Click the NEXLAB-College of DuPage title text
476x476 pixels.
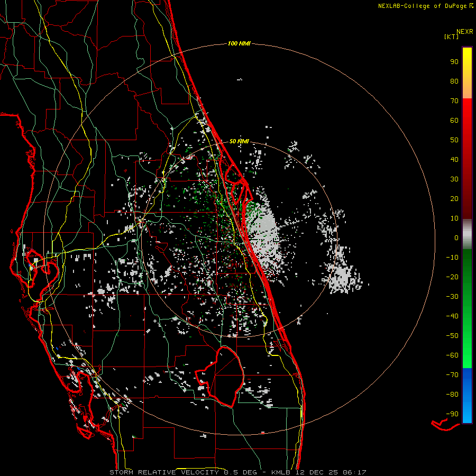422,6
